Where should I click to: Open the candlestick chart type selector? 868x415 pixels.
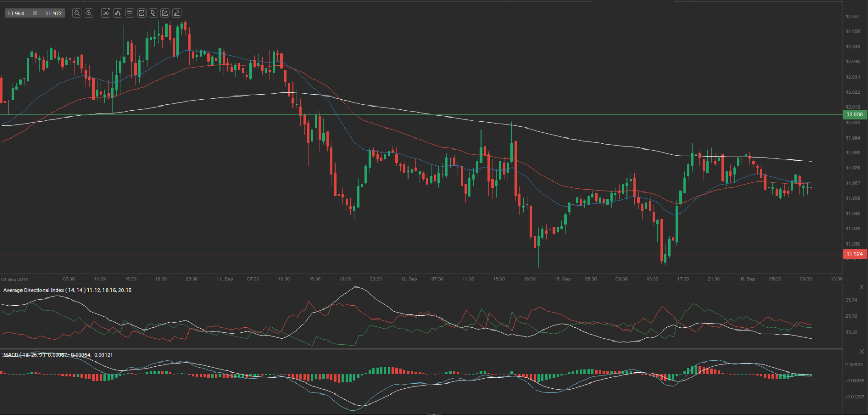click(118, 13)
